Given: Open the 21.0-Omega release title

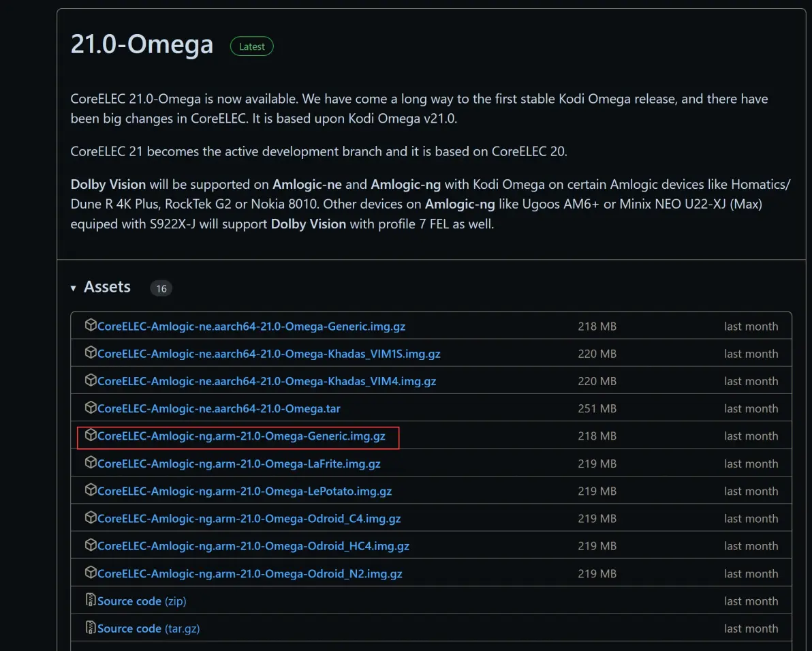Looking at the screenshot, I should coord(142,45).
